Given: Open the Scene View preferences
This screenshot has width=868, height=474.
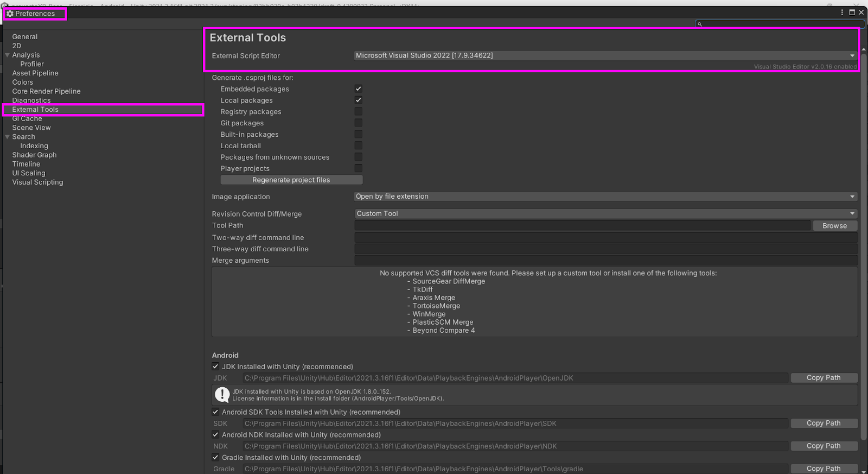Looking at the screenshot, I should coord(31,128).
